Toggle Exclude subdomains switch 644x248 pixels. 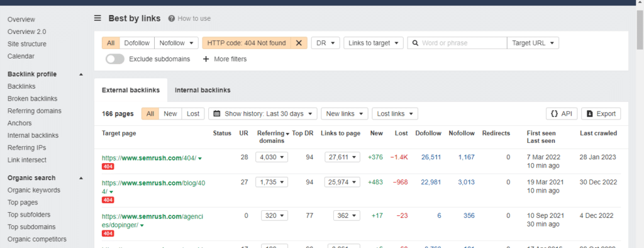pos(115,59)
